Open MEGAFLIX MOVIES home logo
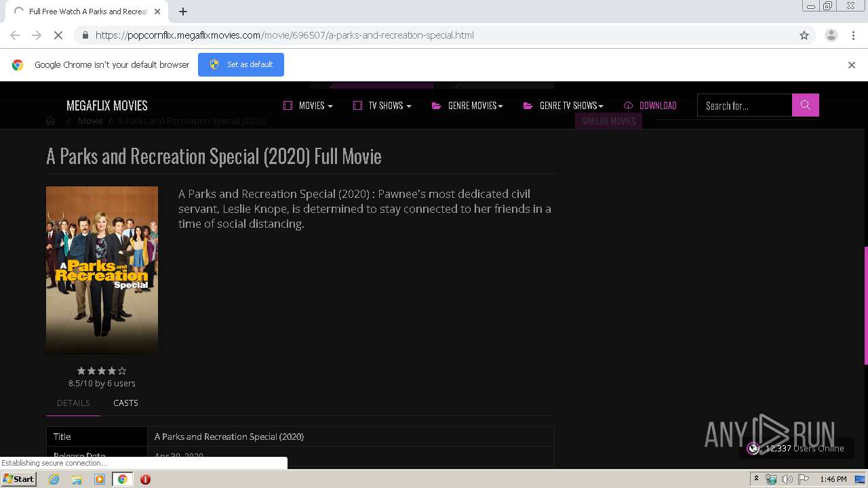 click(x=107, y=105)
